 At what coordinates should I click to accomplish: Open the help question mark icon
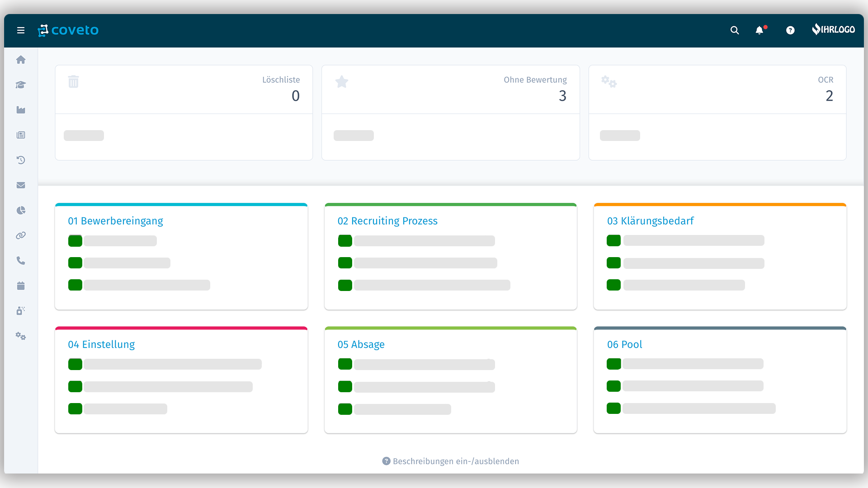pos(790,30)
